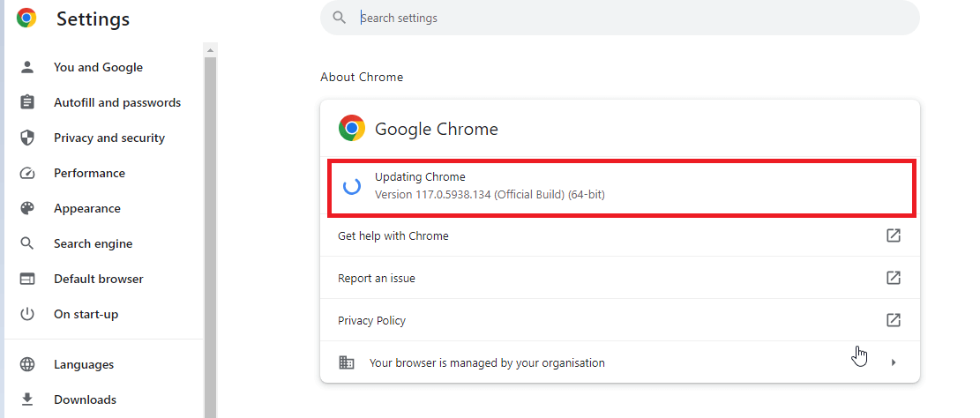The height and width of the screenshot is (418, 980).
Task: Click the sidebar vertical scrollbar track
Action: tap(210, 237)
